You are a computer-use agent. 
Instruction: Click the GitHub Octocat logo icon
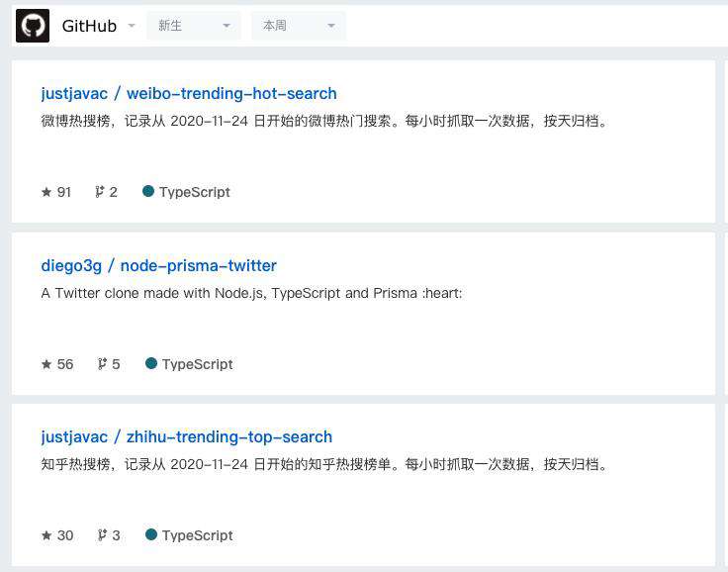pyautogui.click(x=33, y=26)
